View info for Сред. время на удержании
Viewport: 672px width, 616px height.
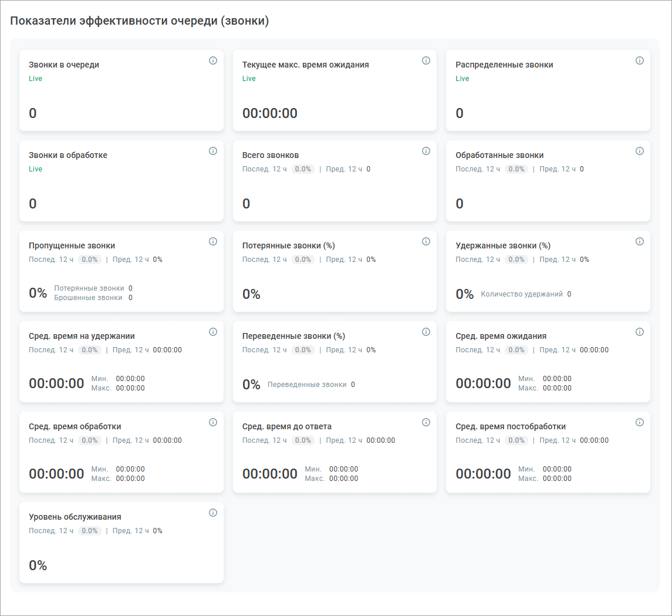click(x=213, y=332)
